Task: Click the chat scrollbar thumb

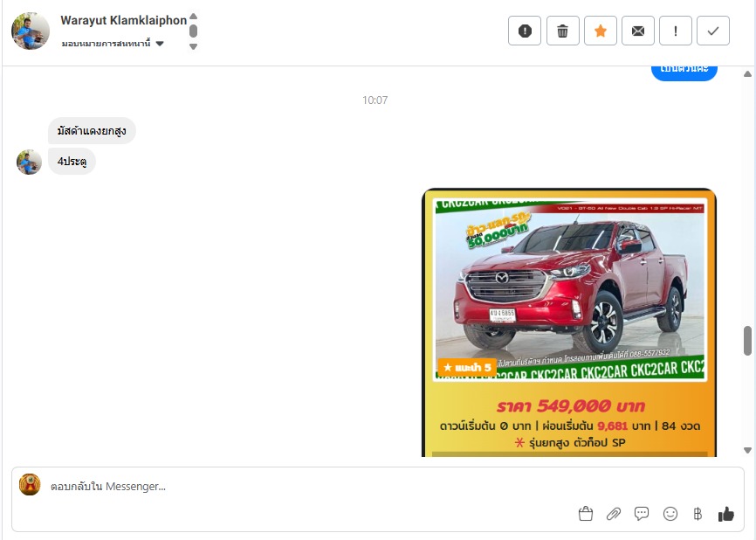Action: tap(748, 341)
